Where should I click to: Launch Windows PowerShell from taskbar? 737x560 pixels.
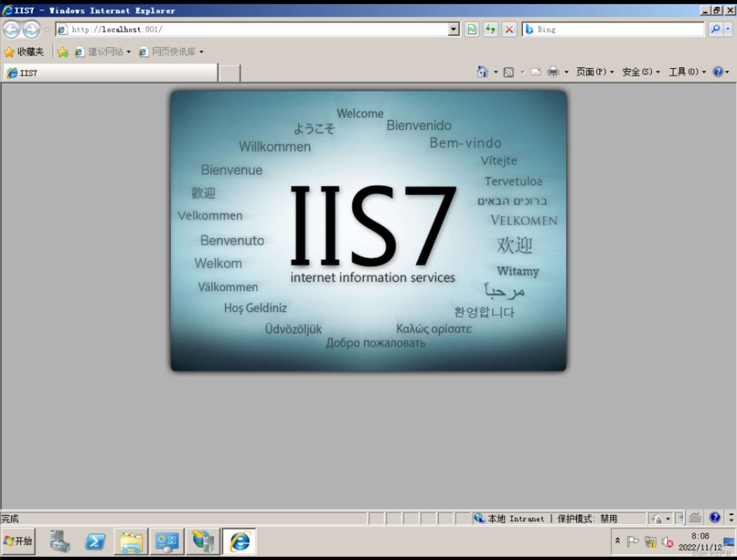[95, 541]
